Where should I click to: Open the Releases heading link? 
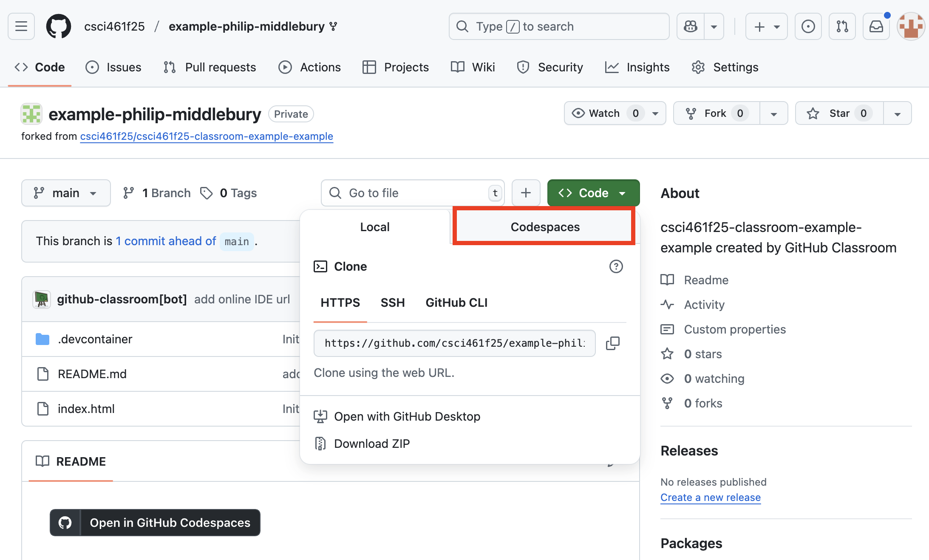[x=689, y=451]
